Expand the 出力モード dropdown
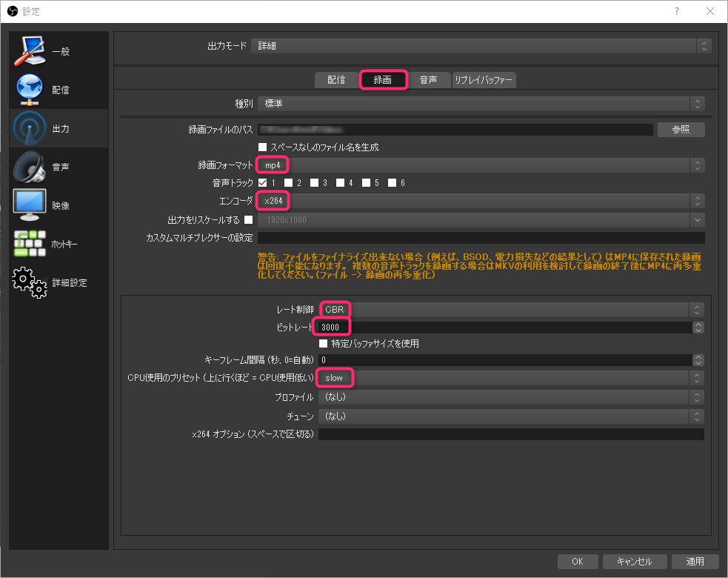 (x=481, y=46)
